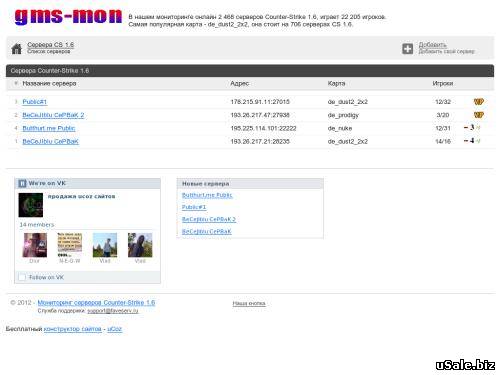
Task: Click the VK logo in the widget header
Action: pyautogui.click(x=22, y=183)
